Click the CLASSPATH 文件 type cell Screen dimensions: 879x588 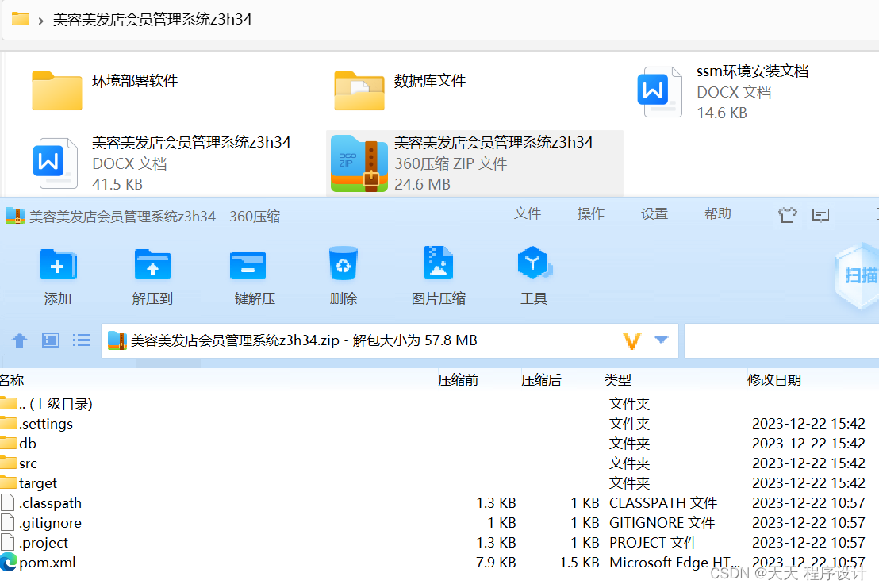pos(663,503)
